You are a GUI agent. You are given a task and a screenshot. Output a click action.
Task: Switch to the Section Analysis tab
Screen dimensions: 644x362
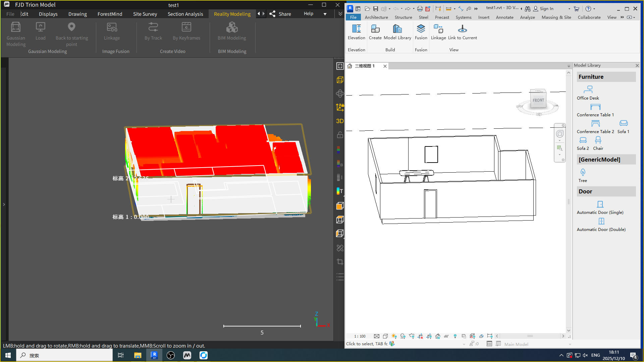pyautogui.click(x=185, y=14)
